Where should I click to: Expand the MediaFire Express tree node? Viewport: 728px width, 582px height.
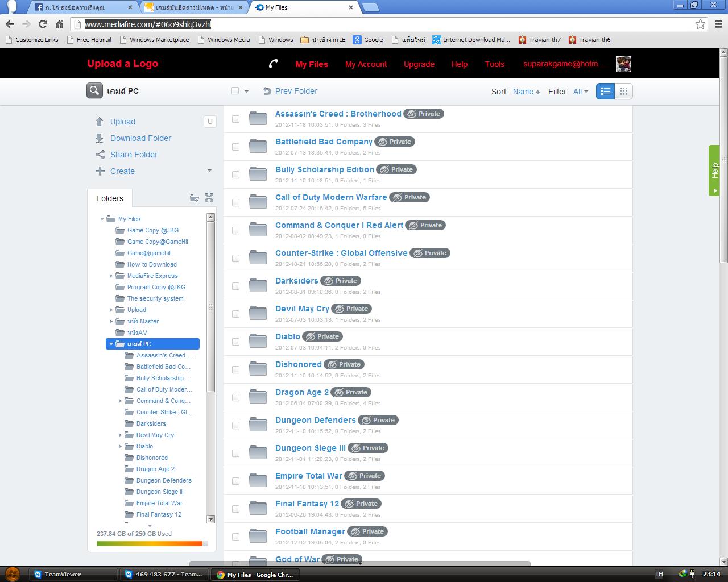[111, 276]
